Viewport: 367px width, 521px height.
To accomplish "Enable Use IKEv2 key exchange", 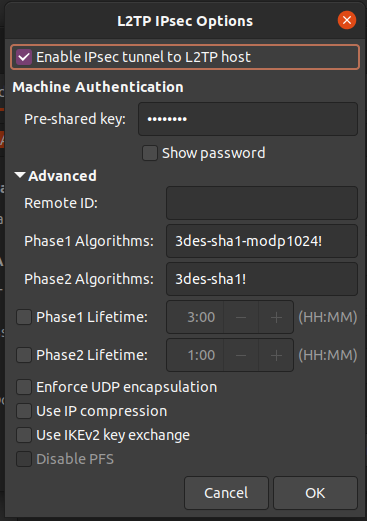I will (x=24, y=435).
